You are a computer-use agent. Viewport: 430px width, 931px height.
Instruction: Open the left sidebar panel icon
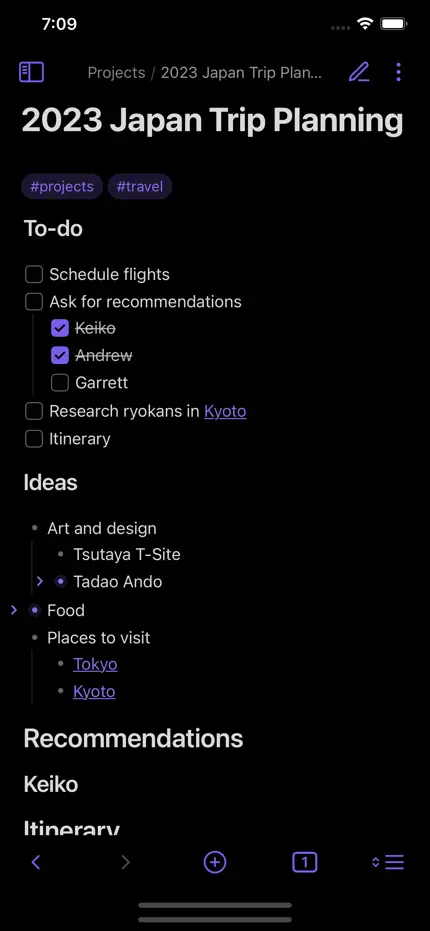point(31,72)
